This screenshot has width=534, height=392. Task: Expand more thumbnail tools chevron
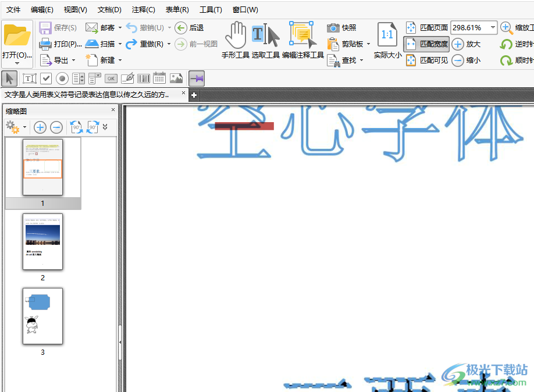click(105, 127)
